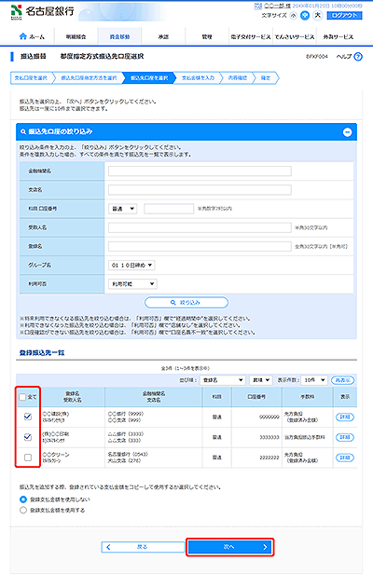Click the 受取人名 text field

pyautogui.click(x=200, y=227)
